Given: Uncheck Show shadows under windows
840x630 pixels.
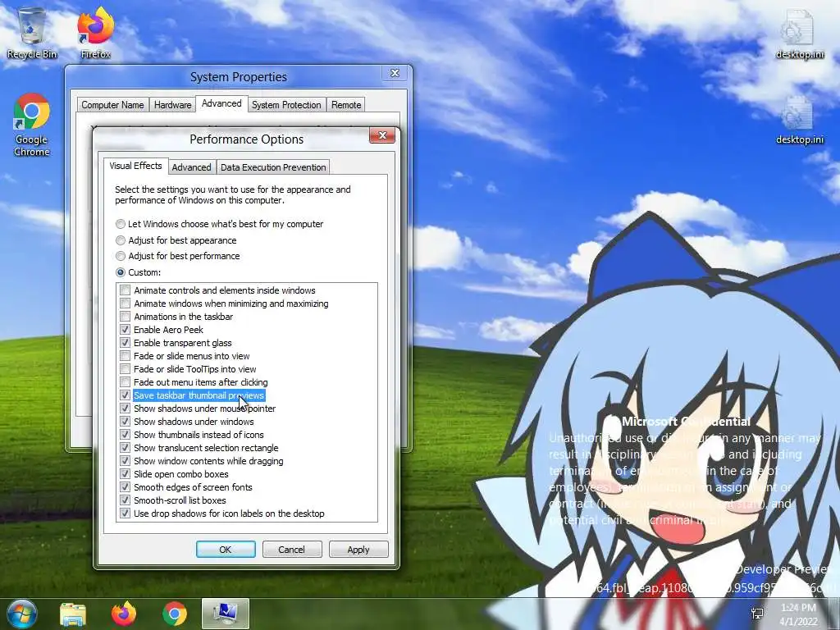Looking at the screenshot, I should tap(126, 422).
